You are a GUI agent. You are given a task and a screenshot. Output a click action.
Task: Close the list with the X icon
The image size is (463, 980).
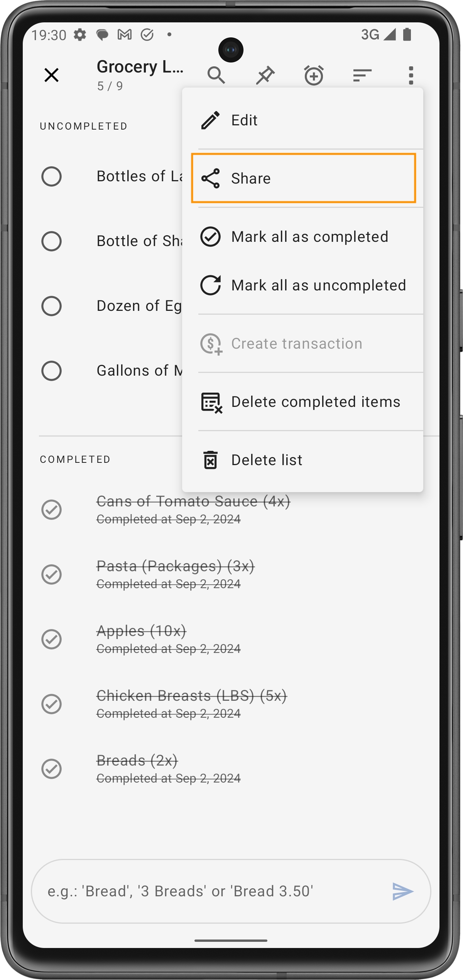(51, 75)
